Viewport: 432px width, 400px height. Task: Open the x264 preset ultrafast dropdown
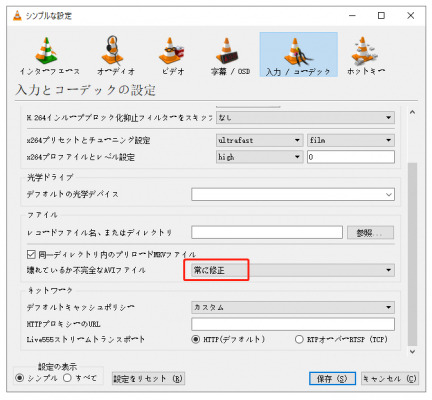click(x=259, y=140)
